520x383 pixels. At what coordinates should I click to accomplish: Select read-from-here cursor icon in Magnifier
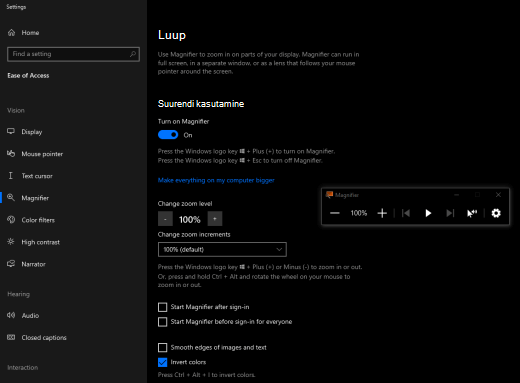click(472, 213)
